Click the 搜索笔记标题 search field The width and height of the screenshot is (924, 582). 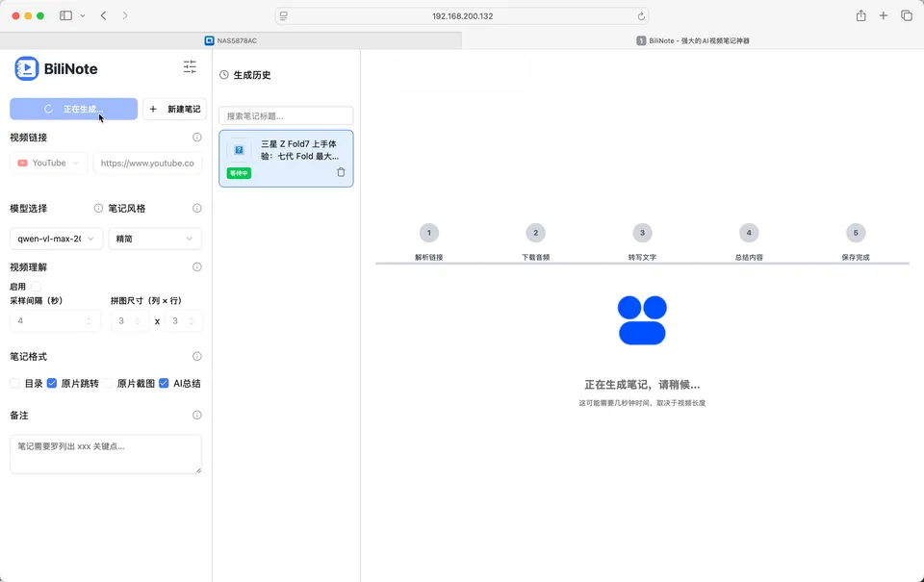[286, 116]
